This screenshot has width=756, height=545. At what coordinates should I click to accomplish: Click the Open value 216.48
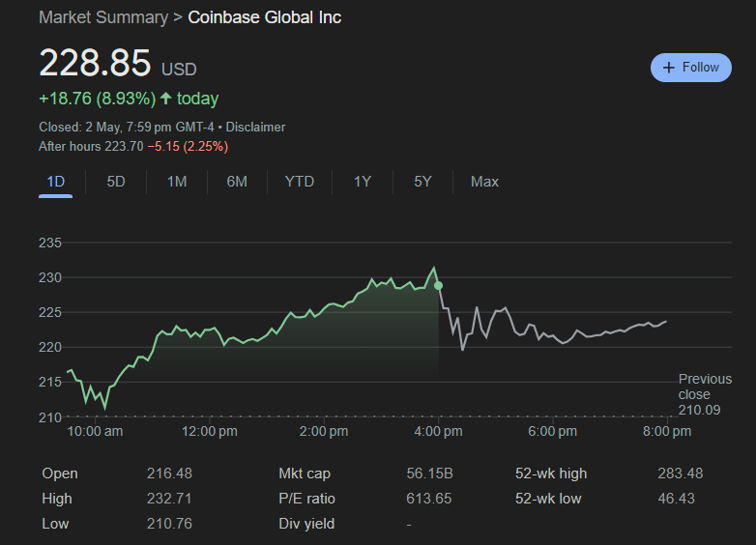pos(169,473)
